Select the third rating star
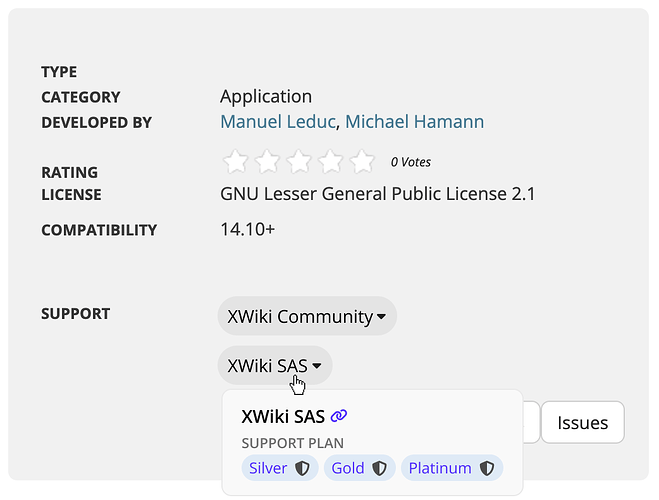The width and height of the screenshot is (659, 500). pyautogui.click(x=299, y=161)
